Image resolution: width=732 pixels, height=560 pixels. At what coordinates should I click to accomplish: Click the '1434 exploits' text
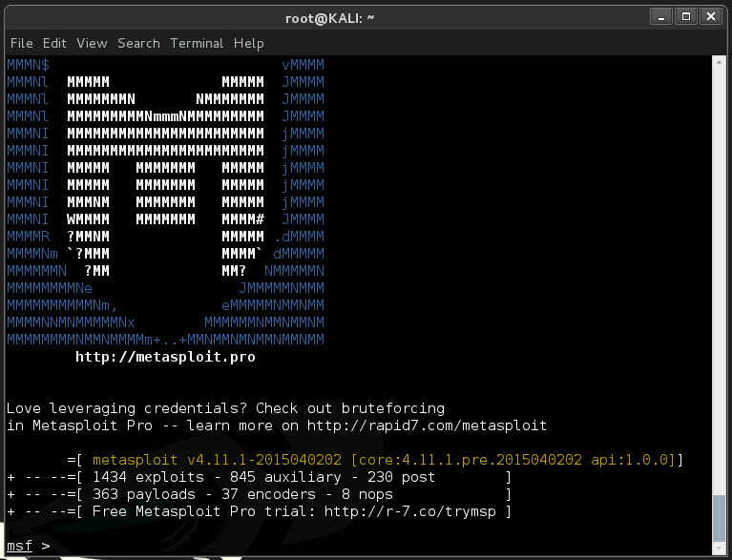148,477
